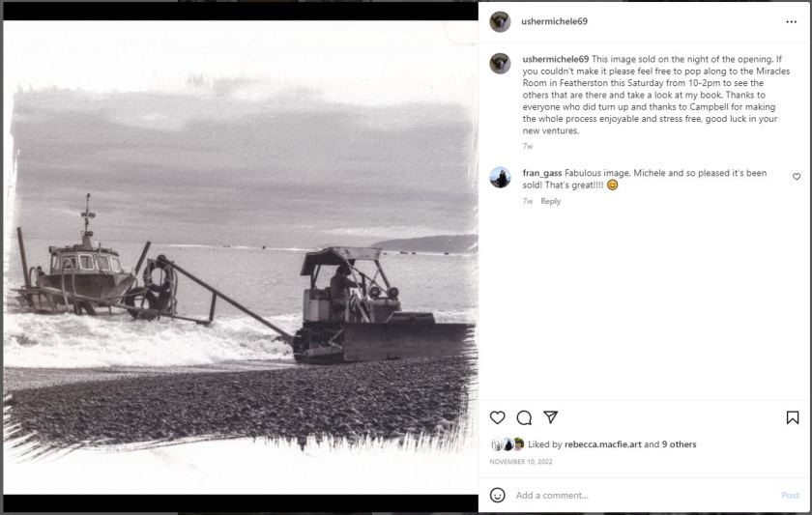This screenshot has height=515, width=812.
Task: Click the ushermichele69 avatar beside caption
Action: click(x=500, y=64)
